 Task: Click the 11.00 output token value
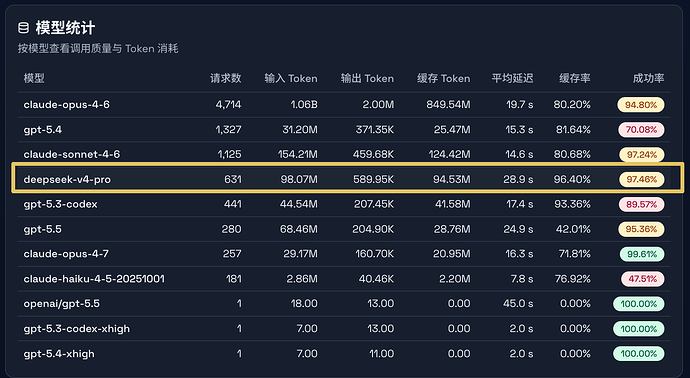(382, 354)
